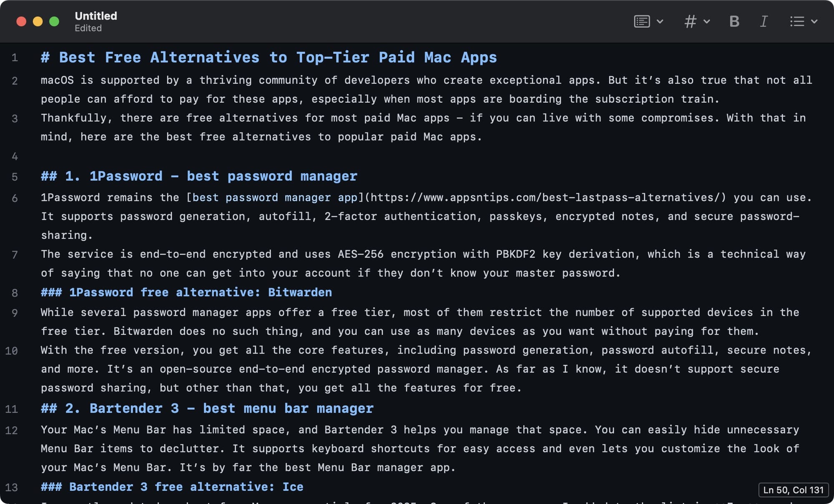The width and height of the screenshot is (834, 504).
Task: Toggle bold formatting with the B icon
Action: click(x=734, y=21)
